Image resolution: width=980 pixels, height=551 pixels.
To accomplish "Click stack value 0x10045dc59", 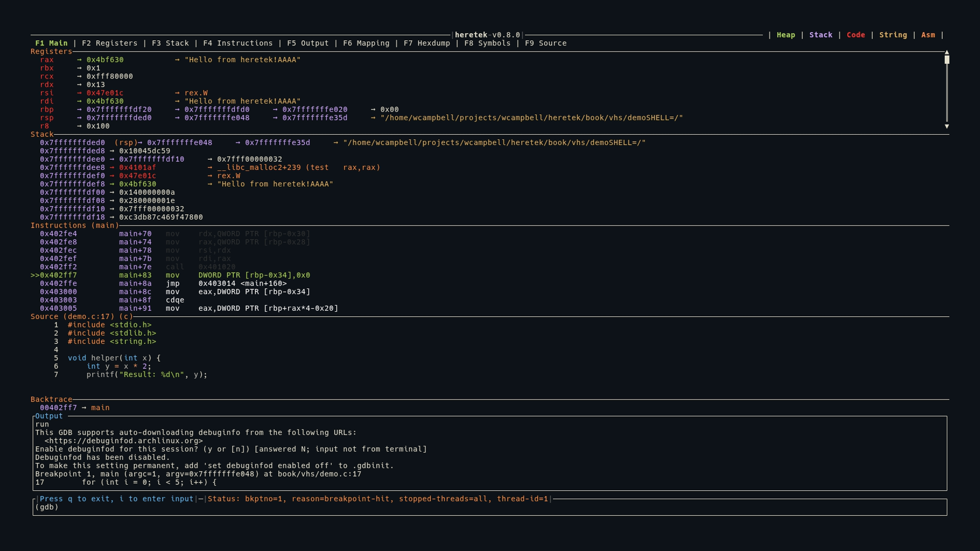I will 144,151.
